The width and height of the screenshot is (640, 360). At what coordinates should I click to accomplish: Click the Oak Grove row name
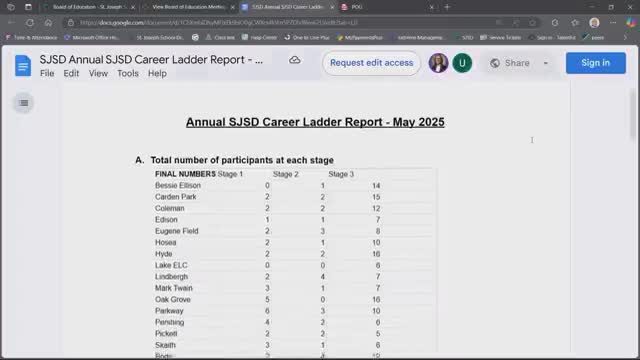pyautogui.click(x=173, y=300)
